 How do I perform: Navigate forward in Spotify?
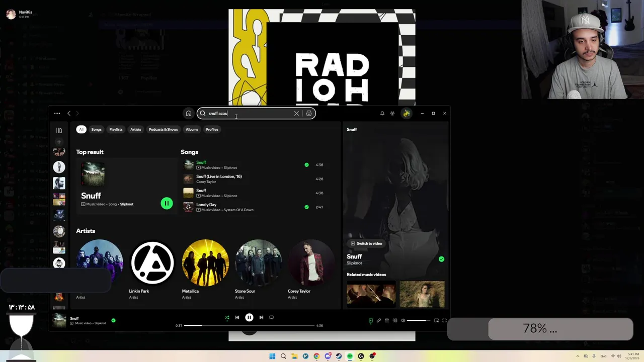pos(77,113)
